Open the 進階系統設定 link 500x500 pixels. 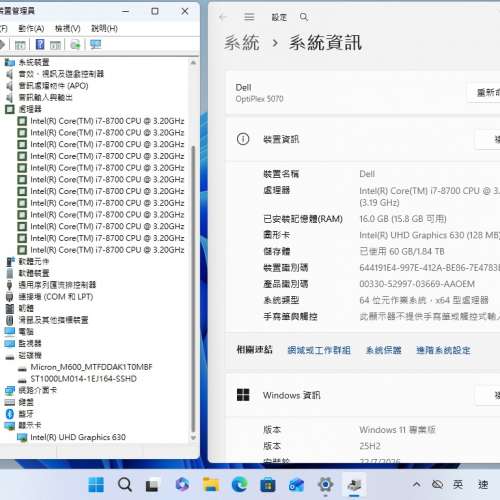pyautogui.click(x=443, y=350)
